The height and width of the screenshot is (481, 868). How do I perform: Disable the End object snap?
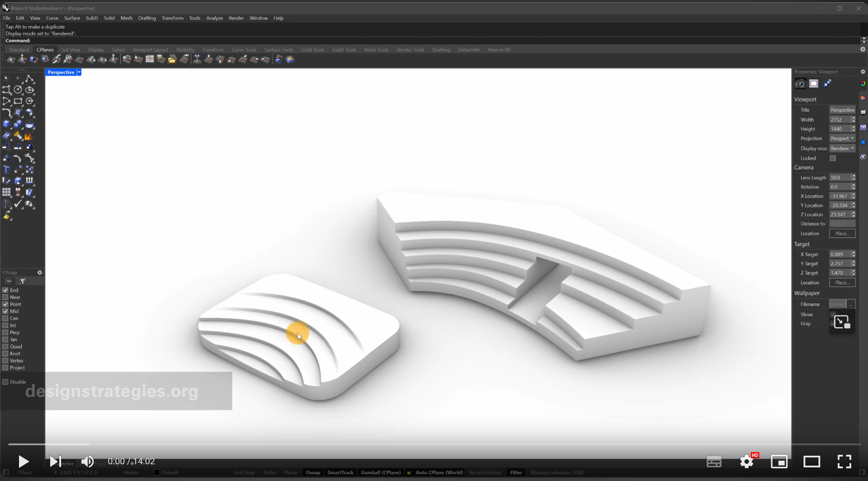pos(5,291)
